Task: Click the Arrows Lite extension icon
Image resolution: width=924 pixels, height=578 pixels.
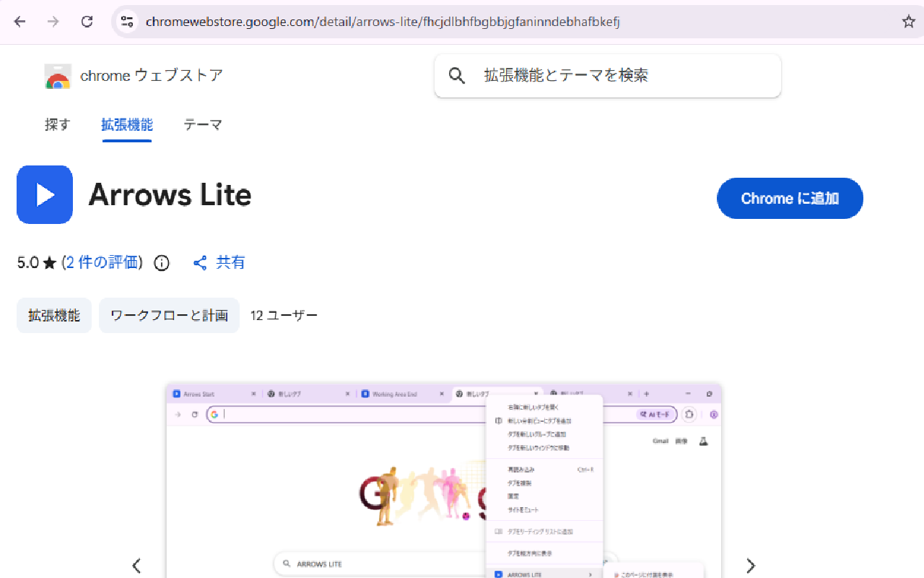Action: tap(45, 194)
